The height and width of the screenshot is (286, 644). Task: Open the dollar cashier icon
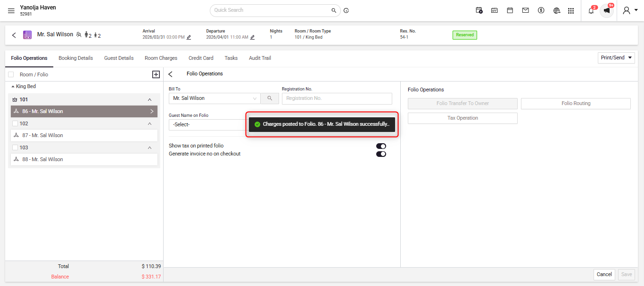tap(541, 10)
